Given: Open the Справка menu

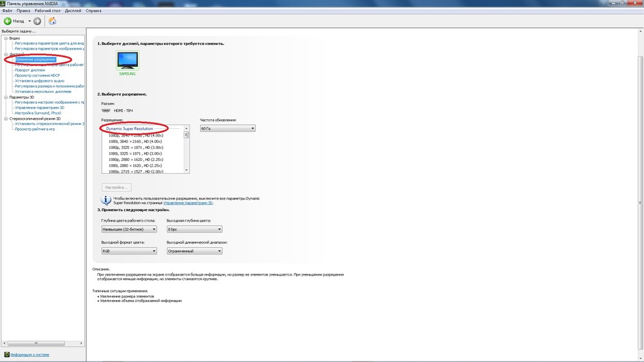Looking at the screenshot, I should pos(93,11).
